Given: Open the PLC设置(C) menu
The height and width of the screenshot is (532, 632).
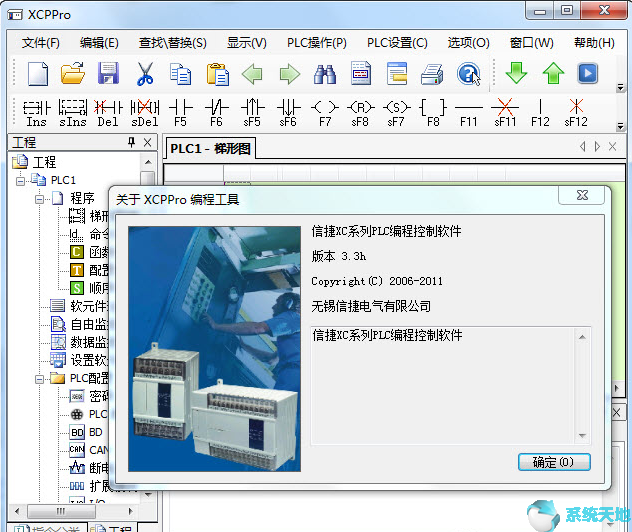Looking at the screenshot, I should tap(397, 43).
